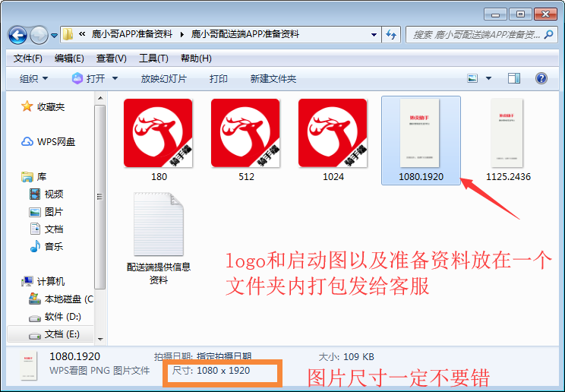Screen dimensions: 565x392
Task: Open 软件 (D:) drive
Action: (x=63, y=317)
